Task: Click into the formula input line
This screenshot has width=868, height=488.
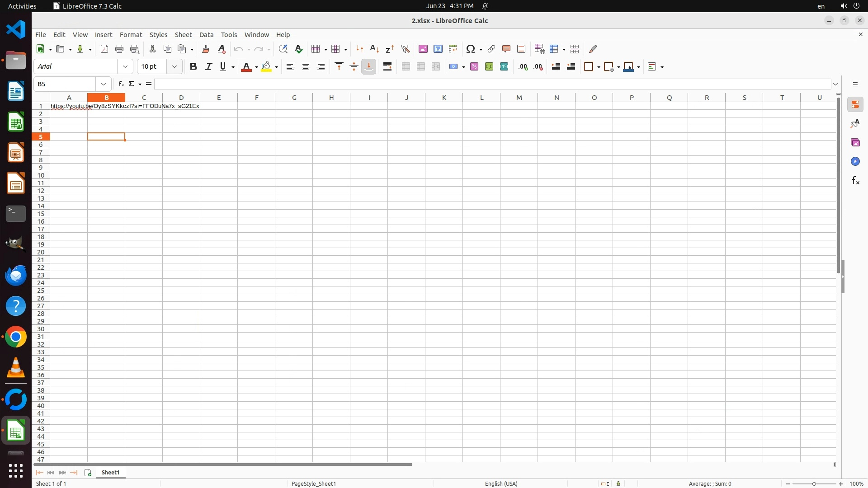Action: tap(492, 84)
